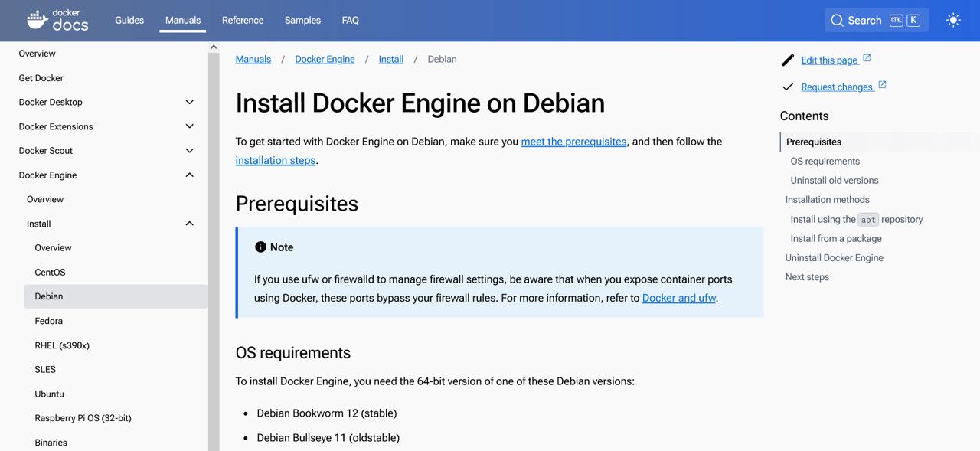
Task: Click the info icon in the Note box
Action: tap(260, 247)
